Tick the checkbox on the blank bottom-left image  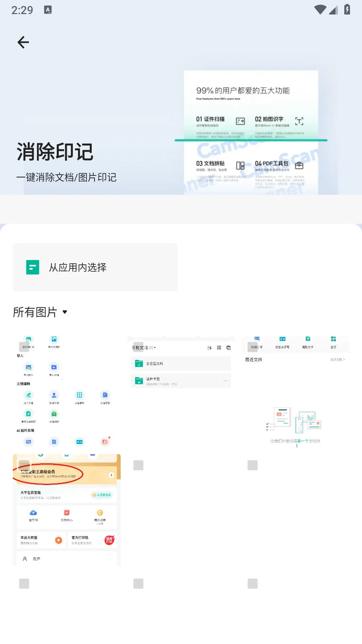click(24, 584)
